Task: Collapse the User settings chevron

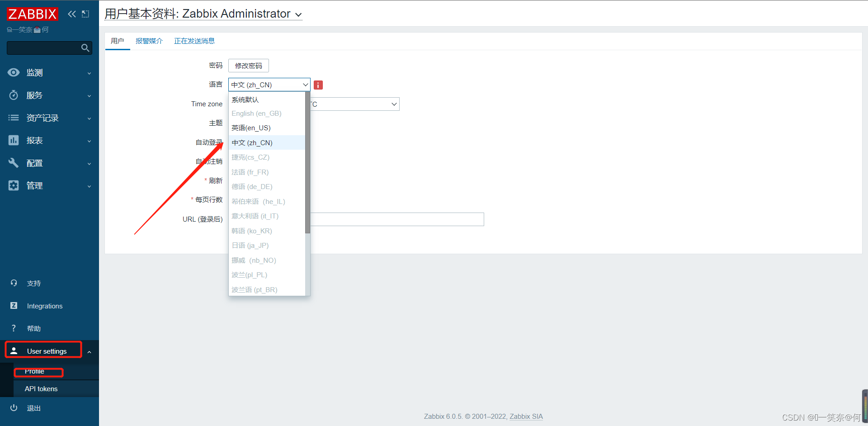Action: click(x=89, y=352)
